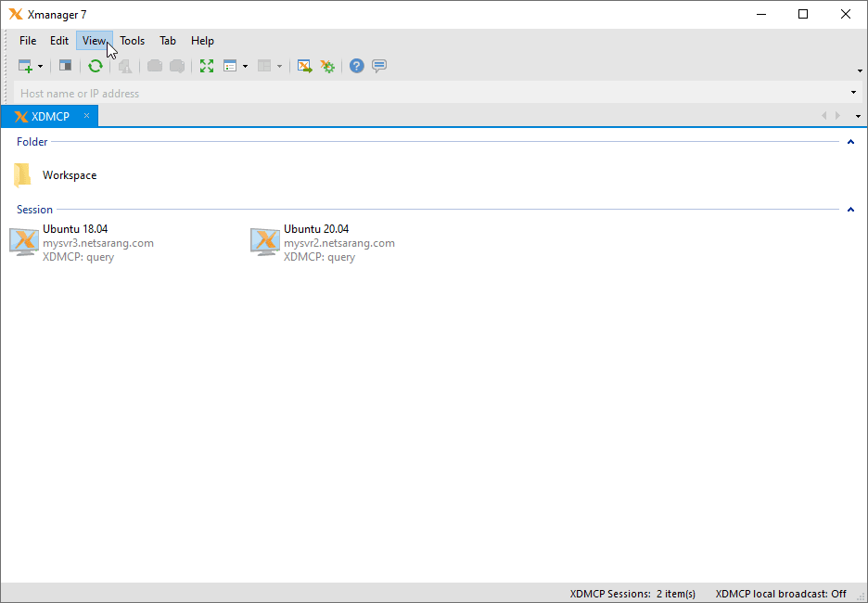Select the Ubuntu 20.04 session icon

265,241
